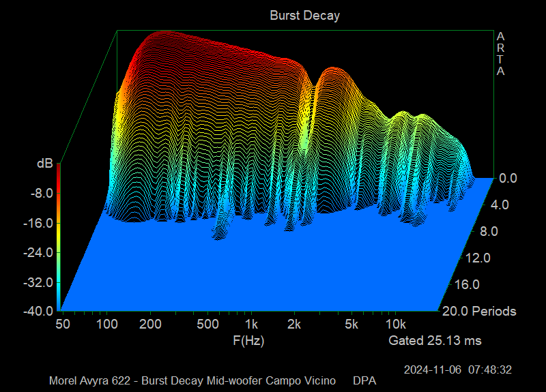Click the Burst Decay chart title
546x392 pixels.
click(x=304, y=16)
